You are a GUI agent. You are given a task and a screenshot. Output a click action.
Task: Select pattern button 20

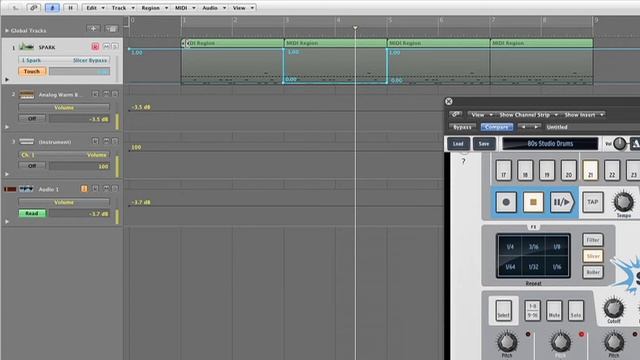(x=569, y=170)
